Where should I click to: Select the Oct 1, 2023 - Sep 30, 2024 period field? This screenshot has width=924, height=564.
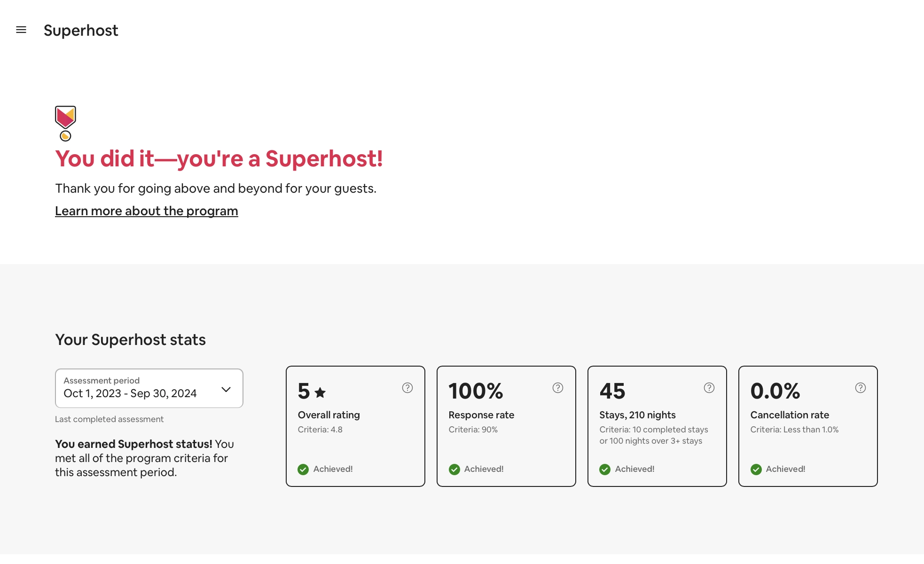pos(130,393)
